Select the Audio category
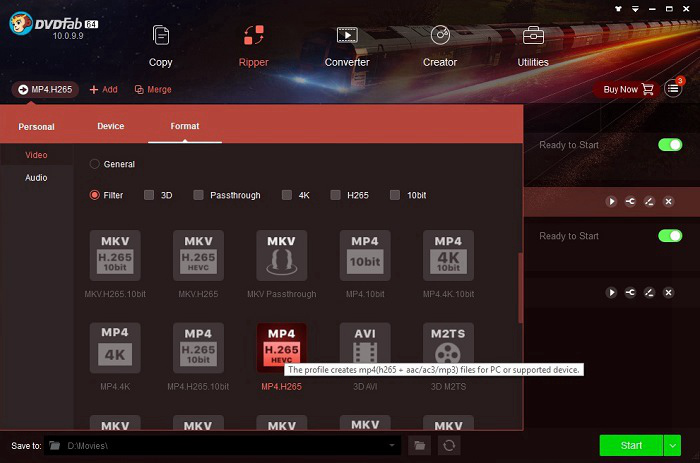Screen dimensions: 700x463 click(x=36, y=178)
